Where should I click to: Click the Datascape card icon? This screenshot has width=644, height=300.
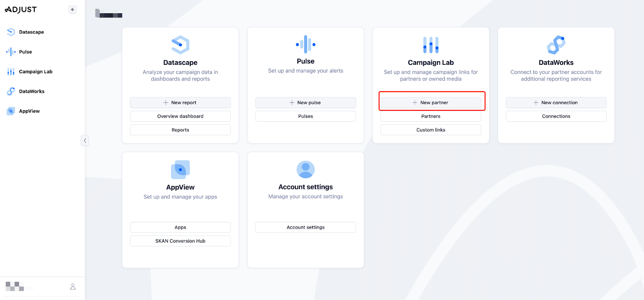pos(180,45)
